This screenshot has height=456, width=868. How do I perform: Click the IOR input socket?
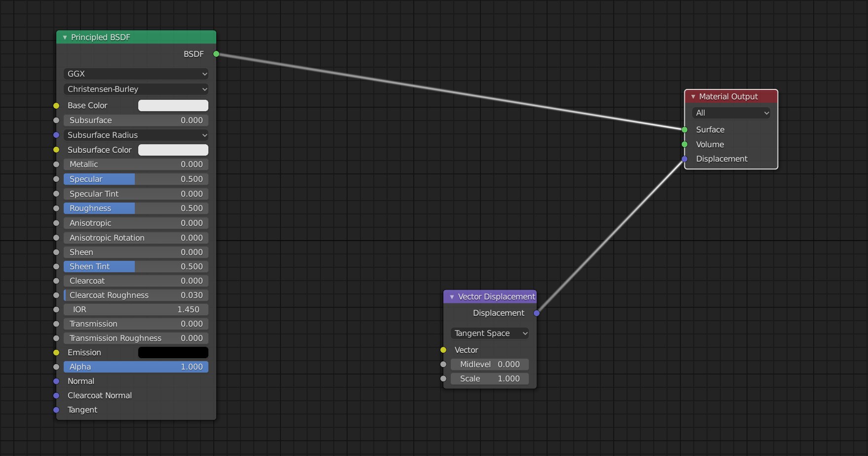tap(56, 310)
